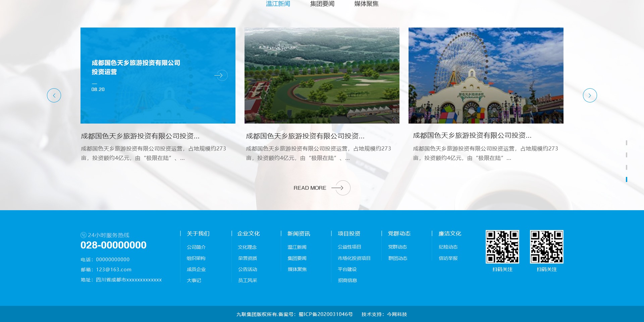Switch to the 集团要闻 tab

tap(322, 4)
